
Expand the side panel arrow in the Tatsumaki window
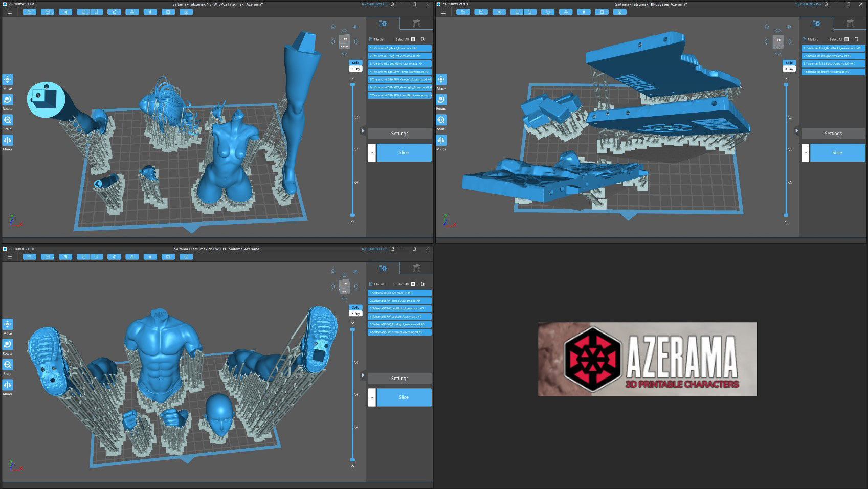click(x=363, y=131)
